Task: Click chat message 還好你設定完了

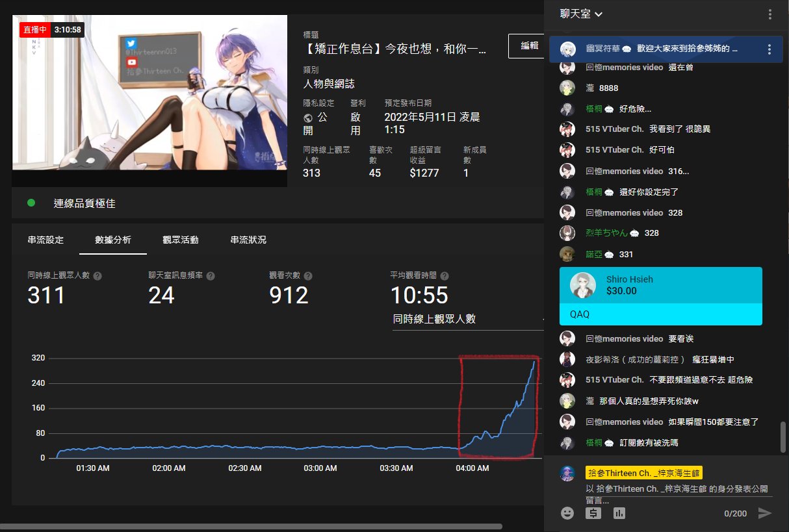Action: (649, 192)
